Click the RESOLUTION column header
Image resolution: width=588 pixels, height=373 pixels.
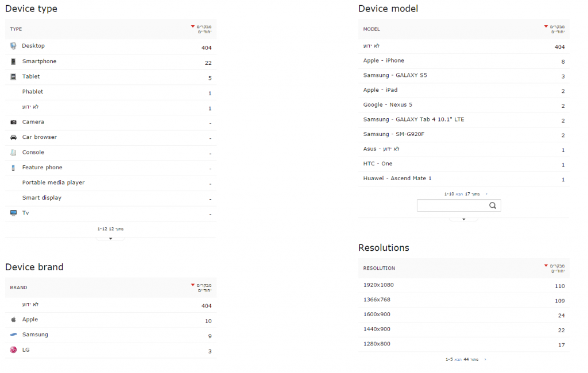[x=379, y=269]
